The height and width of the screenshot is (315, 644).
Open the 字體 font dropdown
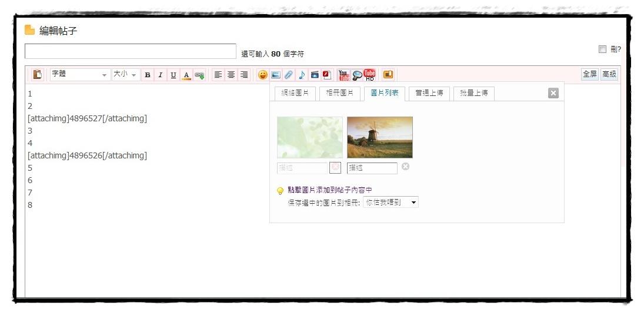[80, 75]
